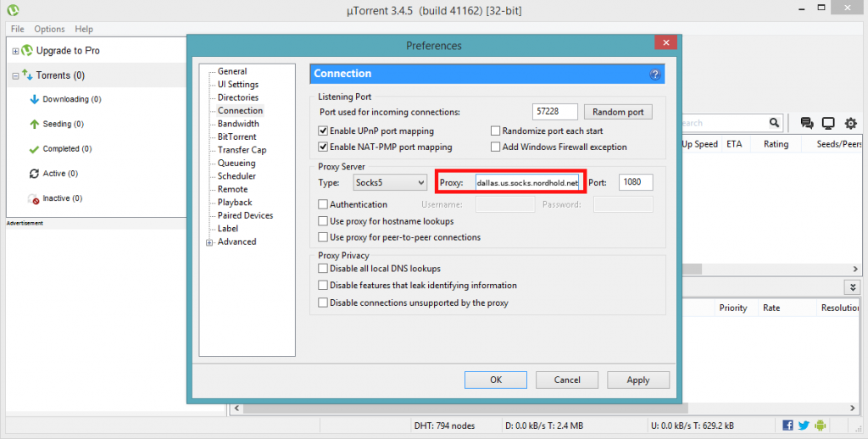Check Disable connections unsupported by the proxy
Screen dimensions: 868x439
coord(323,303)
